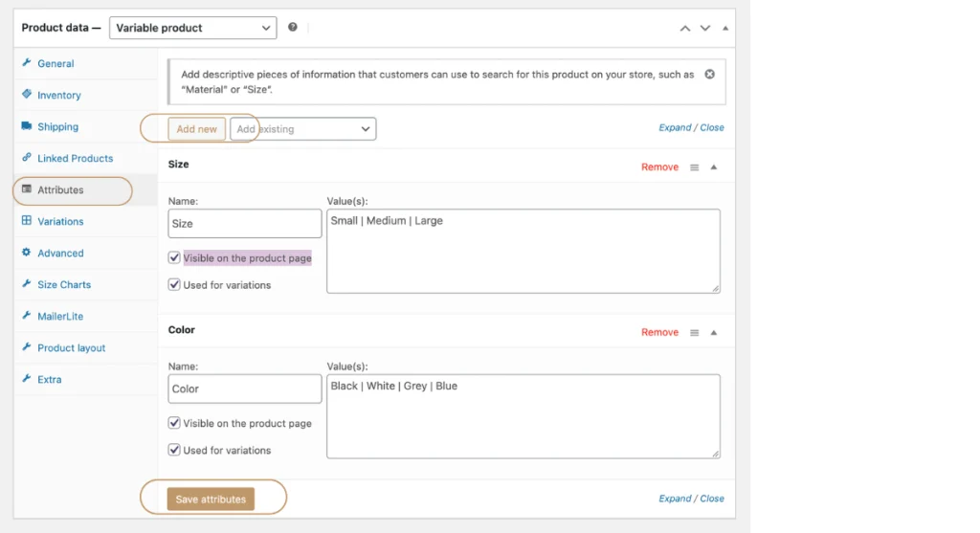This screenshot has width=980, height=533.
Task: Toggle Color used for variations
Action: click(x=174, y=449)
